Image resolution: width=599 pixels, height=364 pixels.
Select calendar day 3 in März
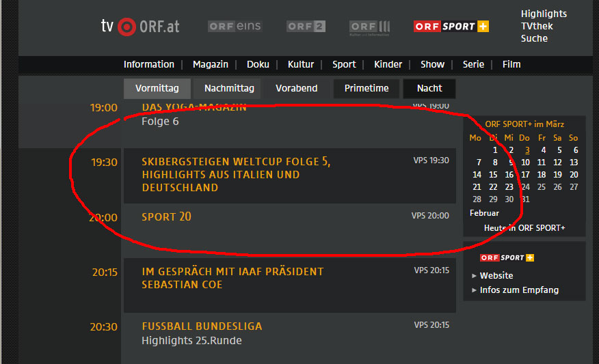point(527,150)
